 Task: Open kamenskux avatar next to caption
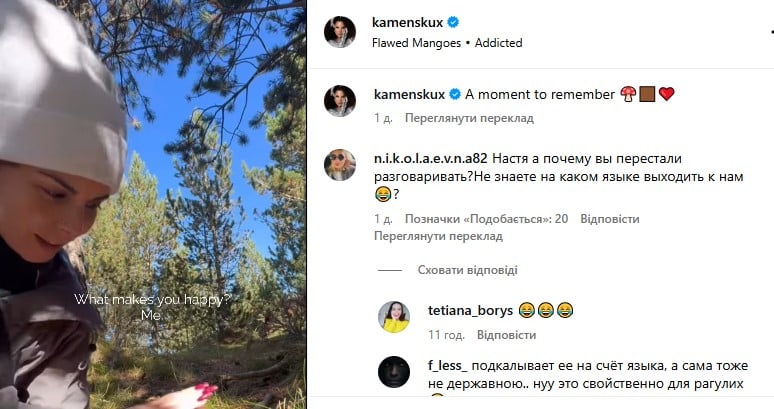point(340,101)
